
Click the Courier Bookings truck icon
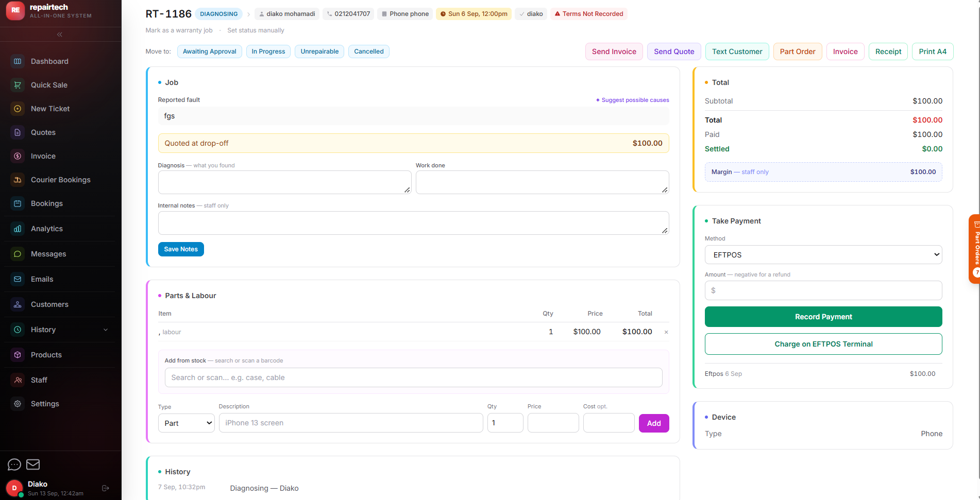(18, 180)
